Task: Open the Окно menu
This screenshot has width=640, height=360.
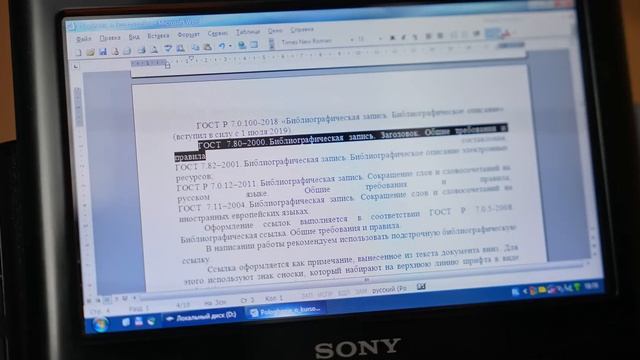Action: click(x=275, y=31)
